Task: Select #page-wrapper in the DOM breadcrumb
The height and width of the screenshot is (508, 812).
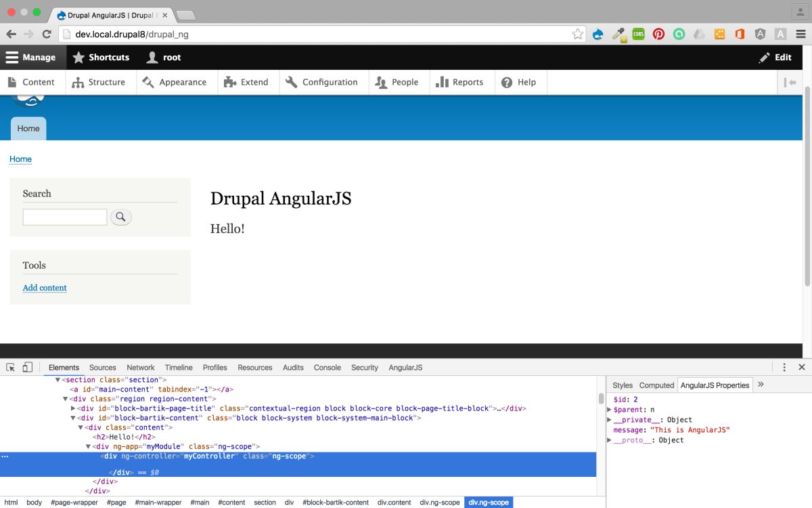Action: click(74, 503)
